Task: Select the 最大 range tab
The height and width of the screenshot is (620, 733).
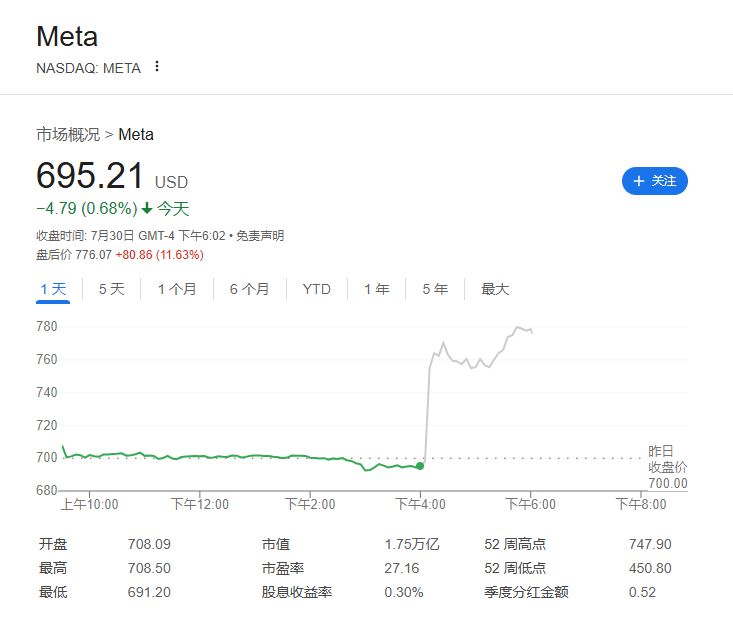Action: 495,289
